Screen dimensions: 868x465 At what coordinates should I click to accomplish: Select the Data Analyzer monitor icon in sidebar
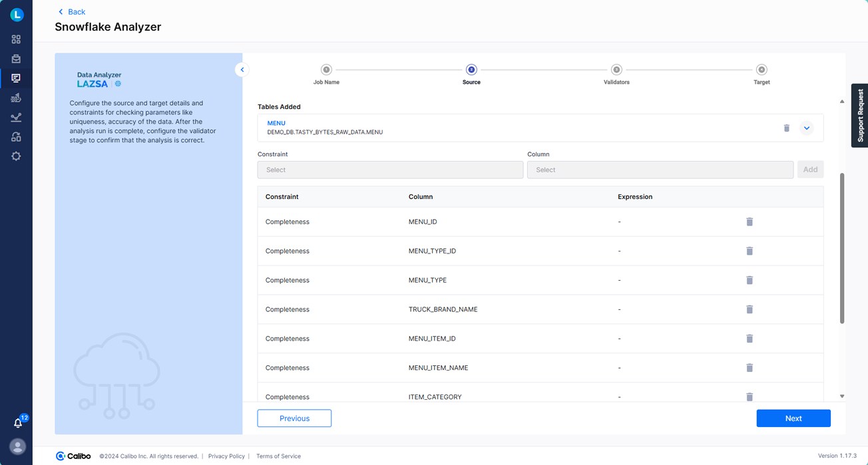pos(16,78)
